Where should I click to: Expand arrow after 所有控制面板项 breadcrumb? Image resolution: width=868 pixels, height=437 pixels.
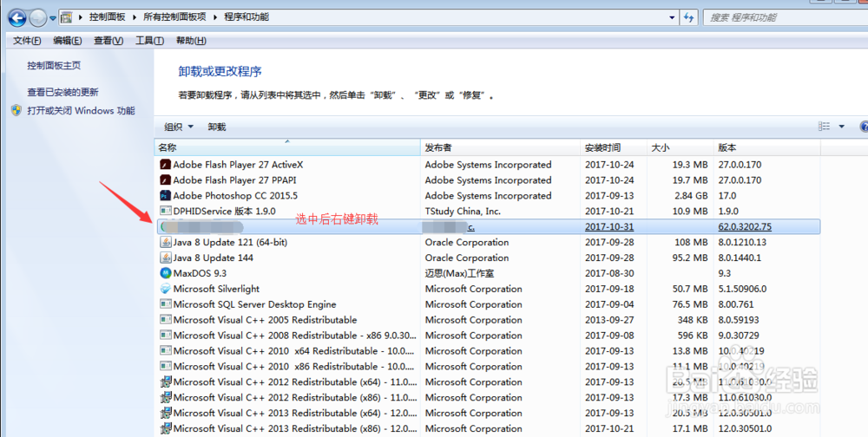click(215, 17)
